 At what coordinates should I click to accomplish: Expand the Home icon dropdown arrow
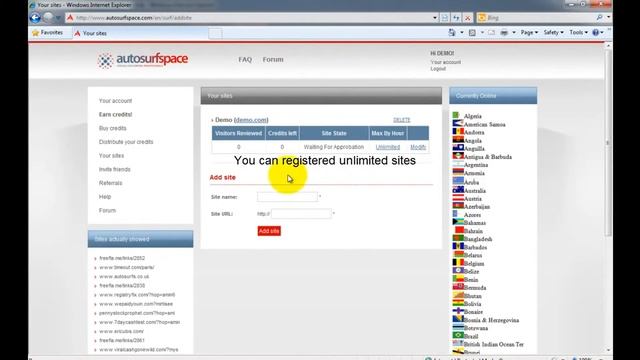tap(462, 32)
